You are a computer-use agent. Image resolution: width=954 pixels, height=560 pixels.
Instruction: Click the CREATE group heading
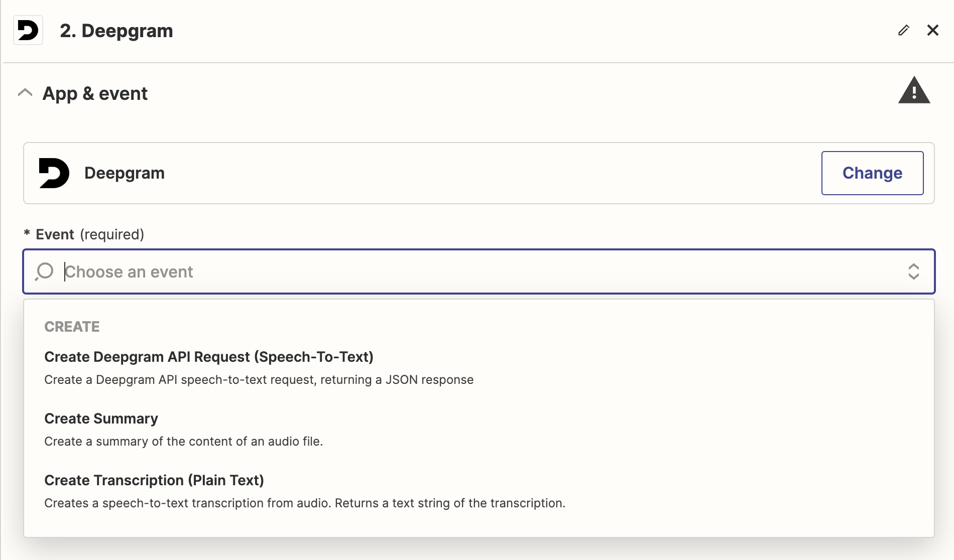pos(72,327)
